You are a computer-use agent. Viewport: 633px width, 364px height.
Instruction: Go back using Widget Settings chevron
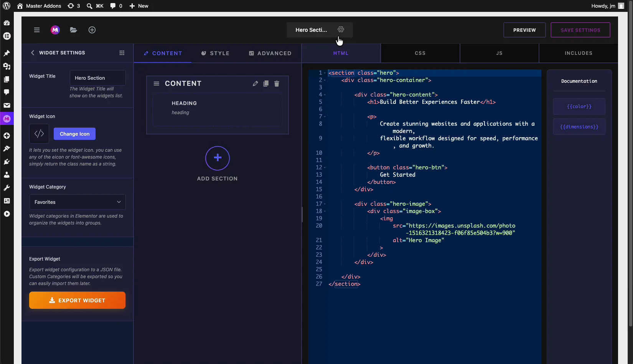point(33,53)
